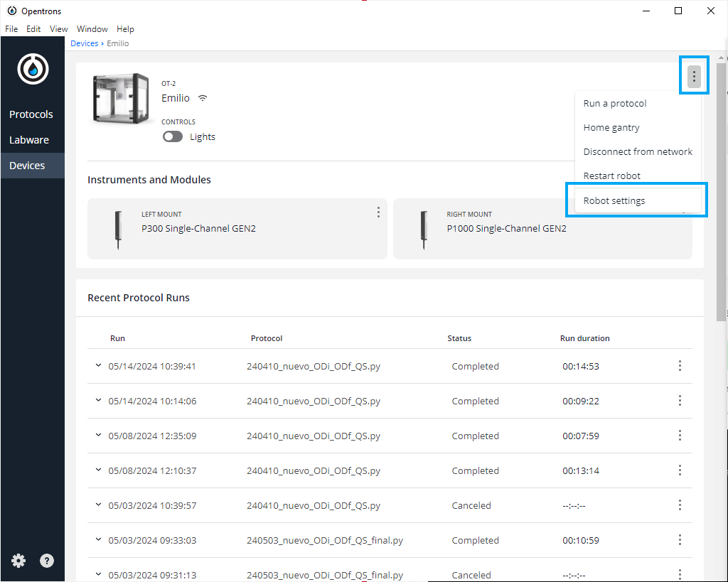Screen dimensions: 728x582
Task: Click scrollbar up arrow
Action: click(x=721, y=58)
